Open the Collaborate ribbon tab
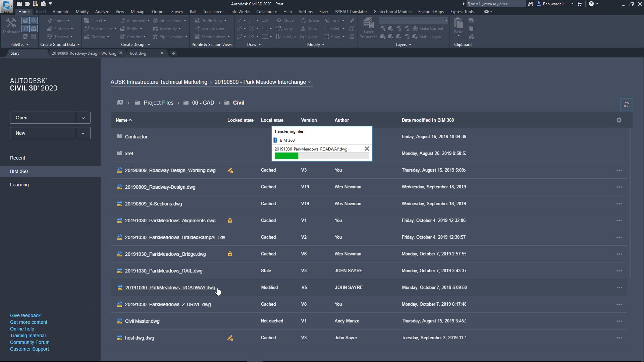 [266, 11]
